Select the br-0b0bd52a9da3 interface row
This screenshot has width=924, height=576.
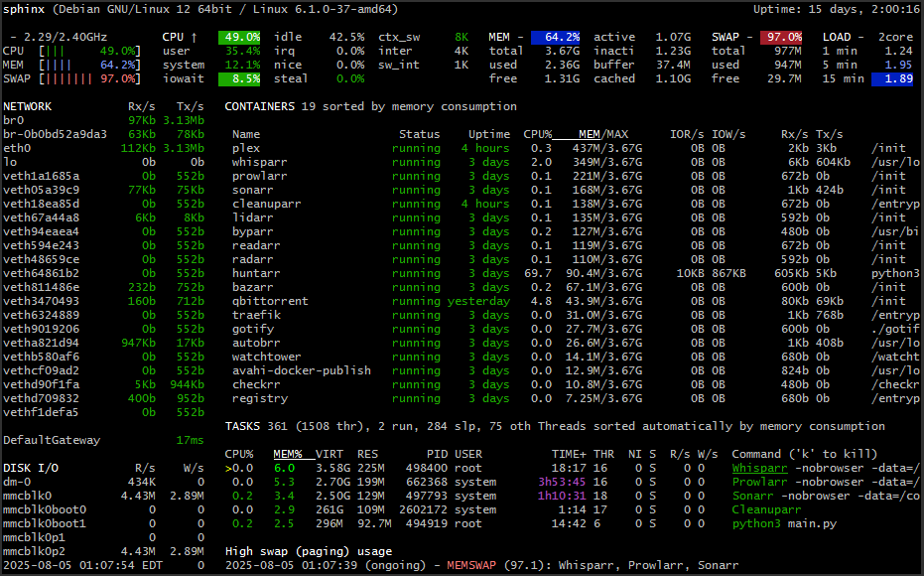click(103, 134)
